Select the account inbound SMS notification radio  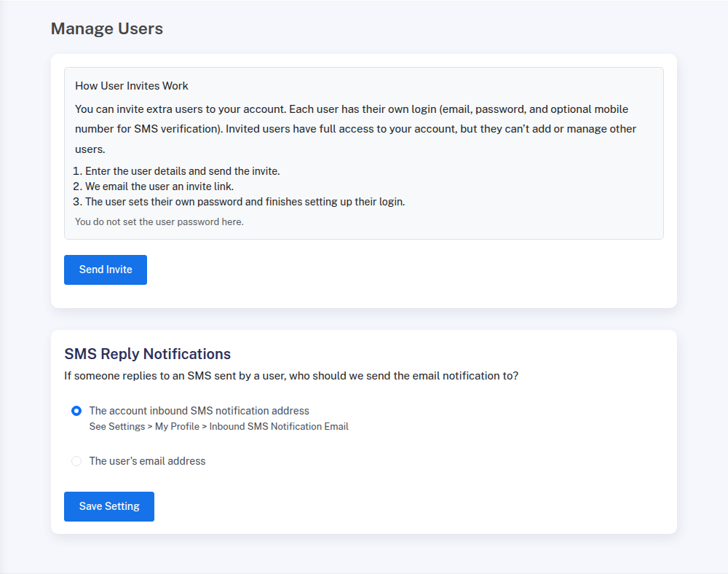point(76,411)
